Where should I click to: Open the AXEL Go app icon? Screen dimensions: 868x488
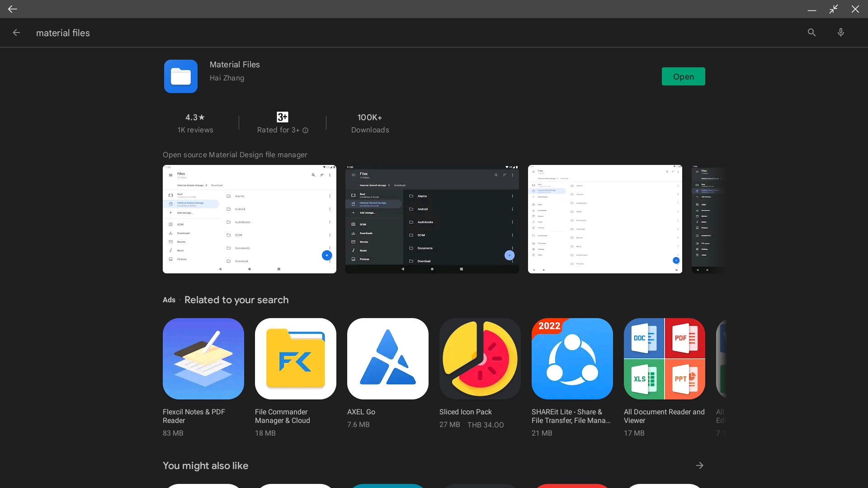(x=388, y=359)
